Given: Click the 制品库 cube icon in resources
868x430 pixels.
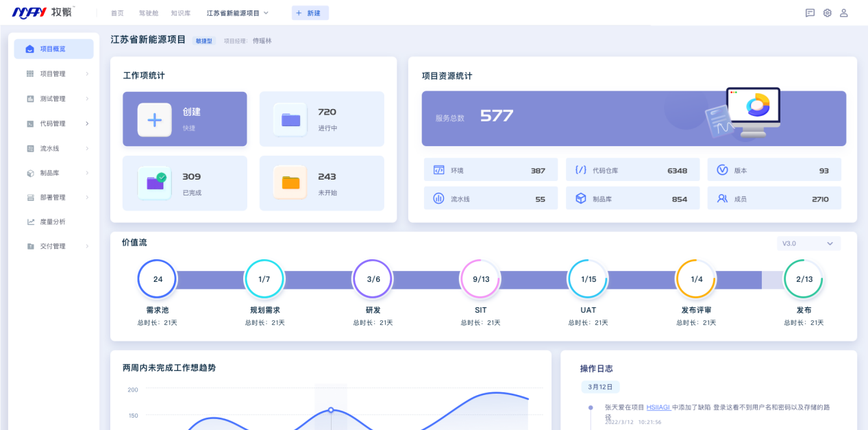Looking at the screenshot, I should pyautogui.click(x=580, y=199).
